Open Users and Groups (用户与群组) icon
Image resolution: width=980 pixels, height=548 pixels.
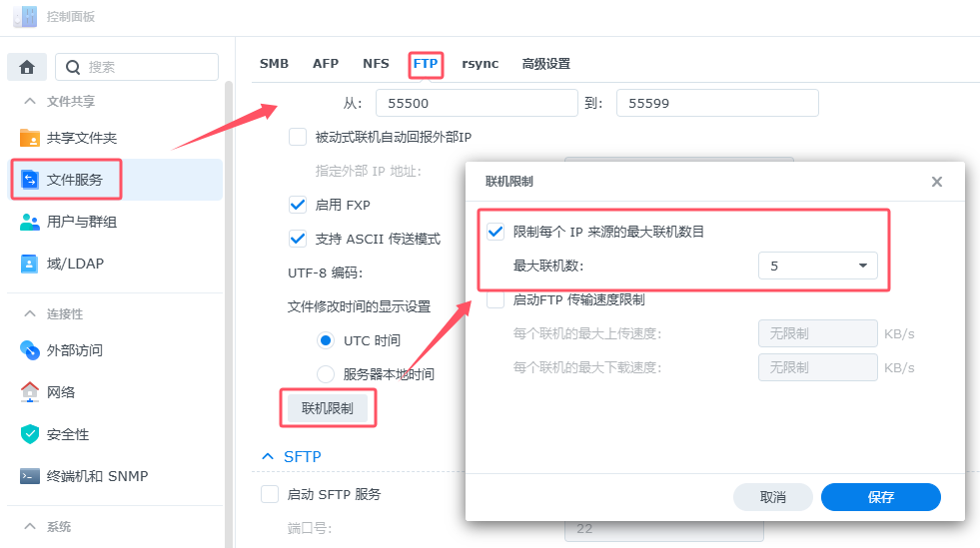30,222
